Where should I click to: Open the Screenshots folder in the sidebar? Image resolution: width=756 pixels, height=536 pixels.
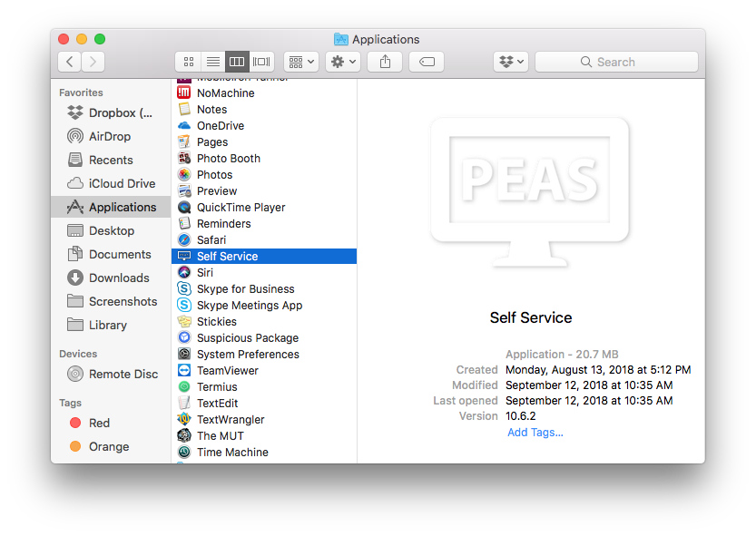pyautogui.click(x=111, y=302)
